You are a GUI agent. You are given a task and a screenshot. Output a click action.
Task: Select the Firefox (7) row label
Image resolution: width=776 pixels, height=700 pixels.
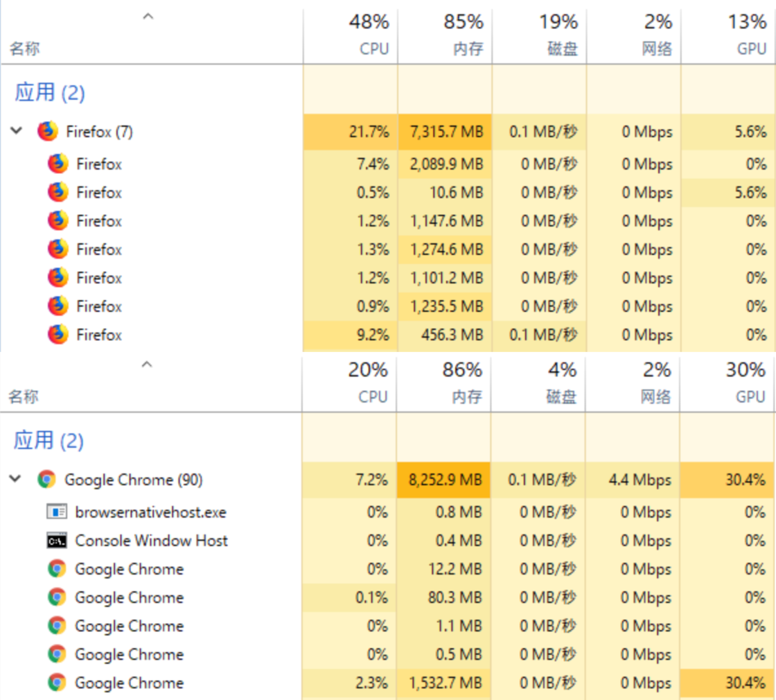tap(100, 132)
